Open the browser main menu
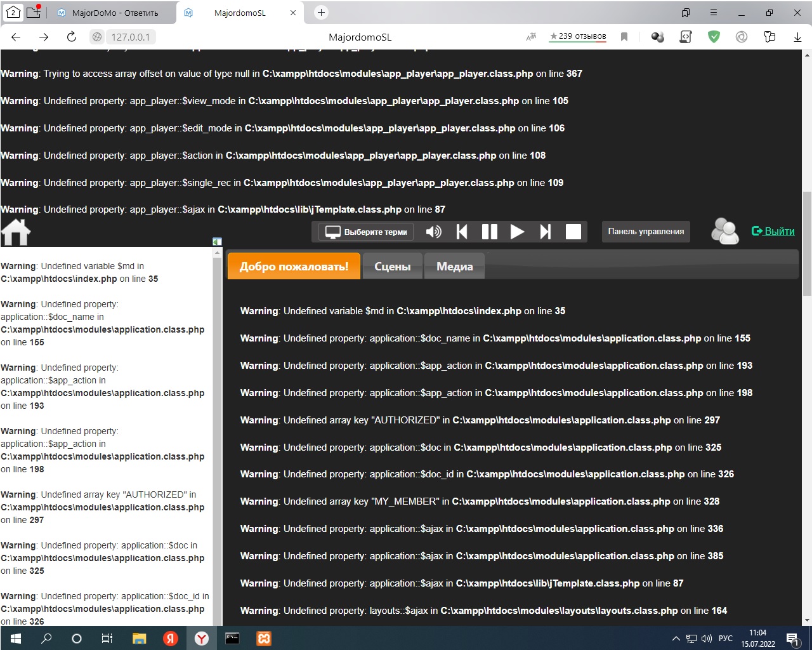 pyautogui.click(x=714, y=12)
